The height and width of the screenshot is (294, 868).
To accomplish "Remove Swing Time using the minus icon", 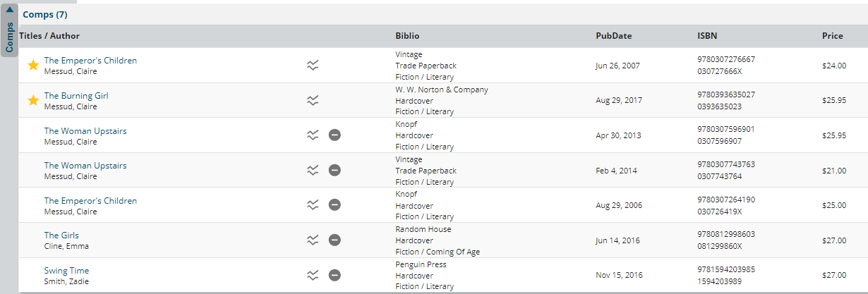I will (x=334, y=275).
